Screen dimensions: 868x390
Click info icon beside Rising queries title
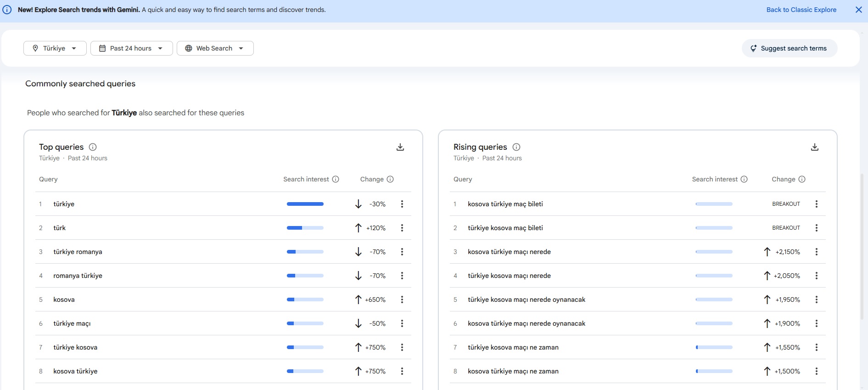pos(516,147)
